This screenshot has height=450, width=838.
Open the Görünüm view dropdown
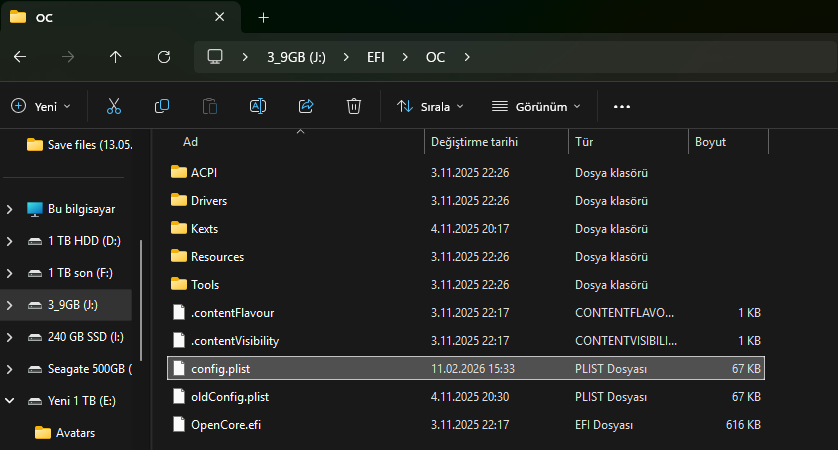(536, 106)
